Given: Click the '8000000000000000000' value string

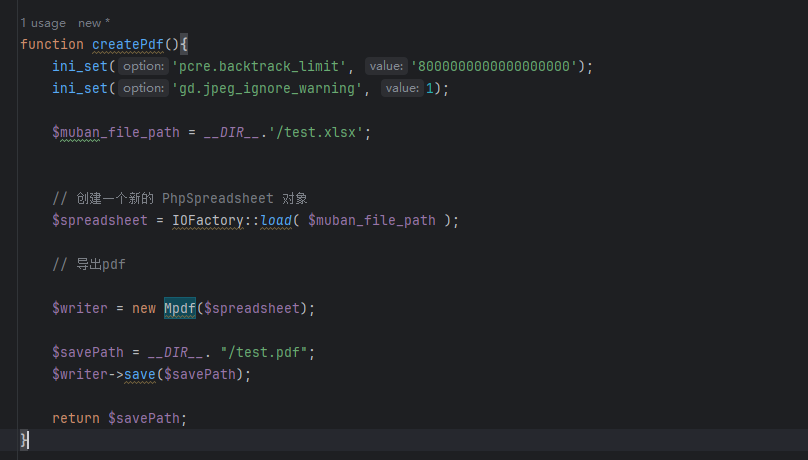Looking at the screenshot, I should point(494,66).
